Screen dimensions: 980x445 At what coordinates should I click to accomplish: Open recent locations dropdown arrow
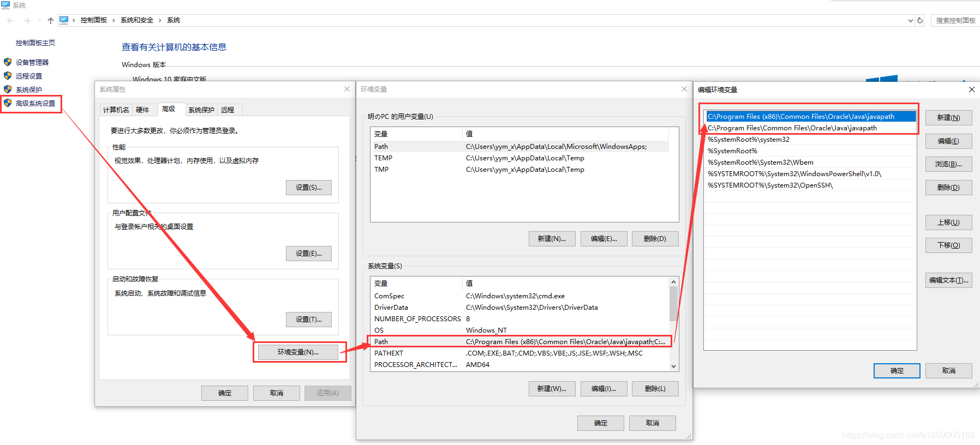point(39,20)
